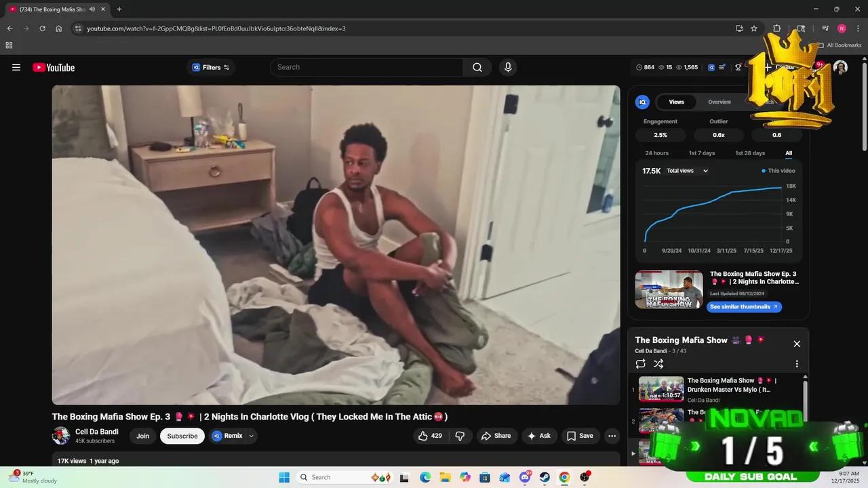Open the Boxing Mafia Show playlist title link
868x488 pixels.
point(682,340)
